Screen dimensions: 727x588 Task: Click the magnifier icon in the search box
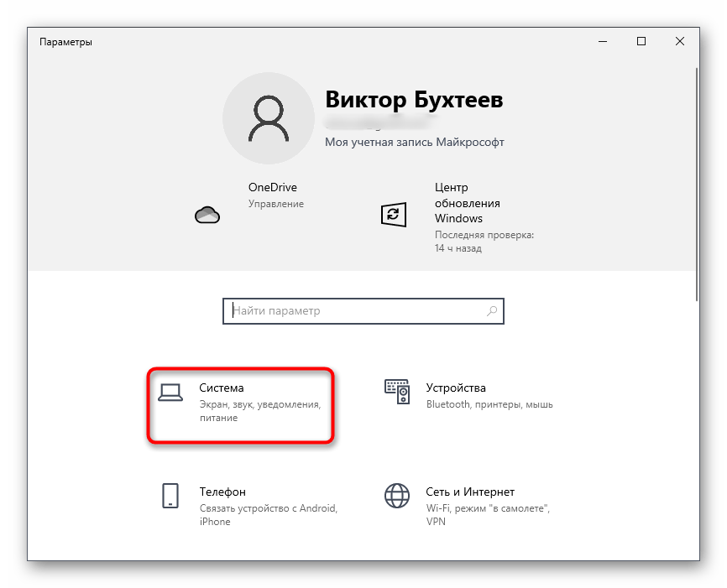click(492, 311)
